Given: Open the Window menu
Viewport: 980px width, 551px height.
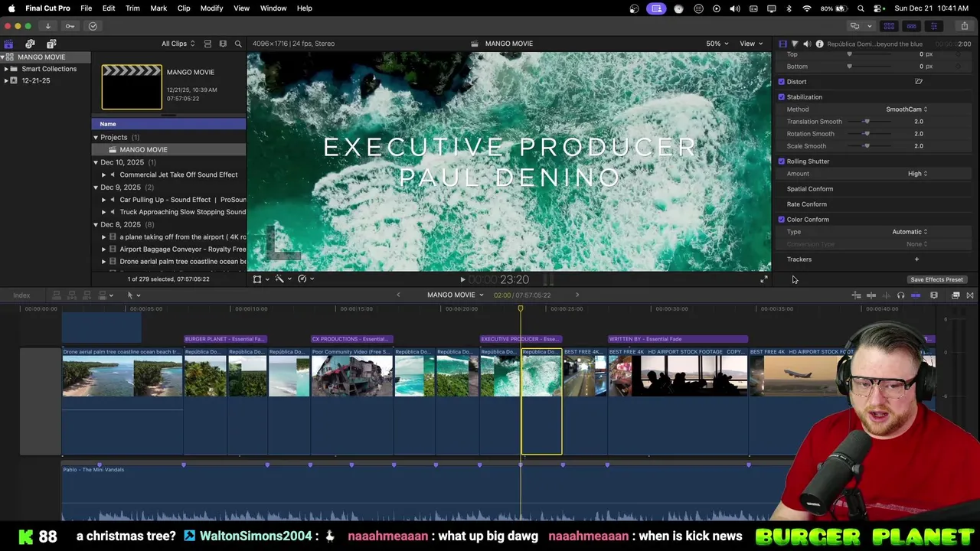Looking at the screenshot, I should coord(273,8).
